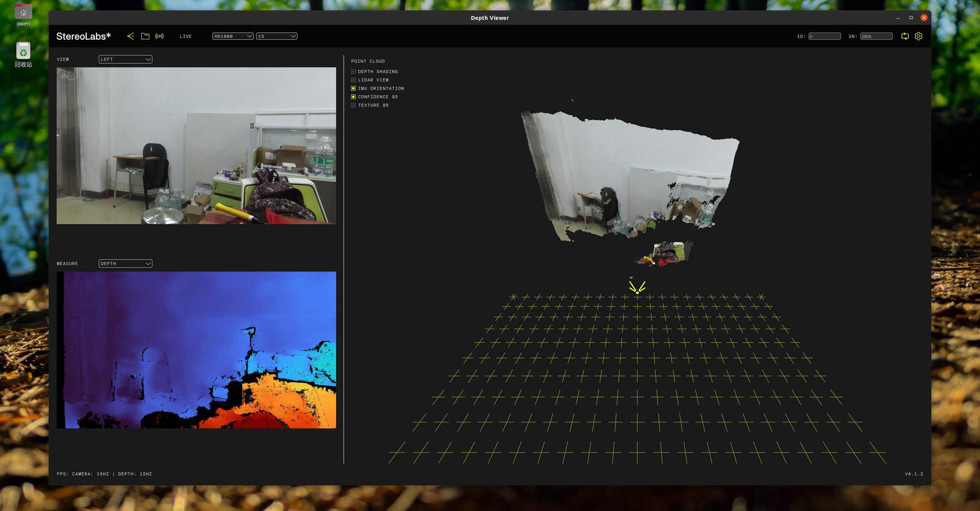Open the settings gear icon

(x=918, y=36)
